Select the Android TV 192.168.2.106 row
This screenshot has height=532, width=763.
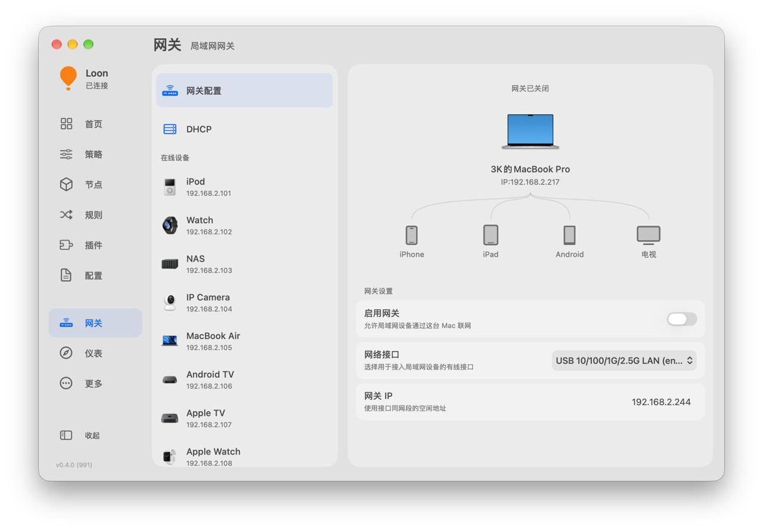coord(244,379)
